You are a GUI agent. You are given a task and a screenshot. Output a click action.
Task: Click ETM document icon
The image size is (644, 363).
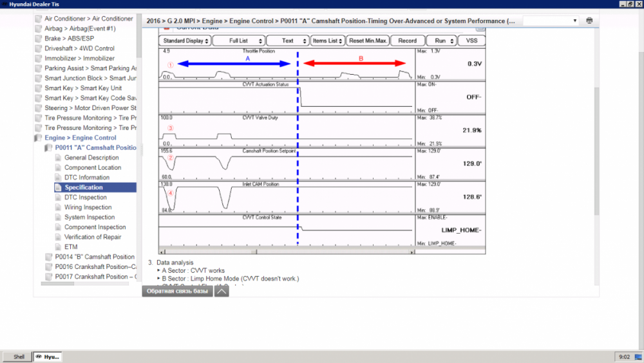[x=59, y=247]
